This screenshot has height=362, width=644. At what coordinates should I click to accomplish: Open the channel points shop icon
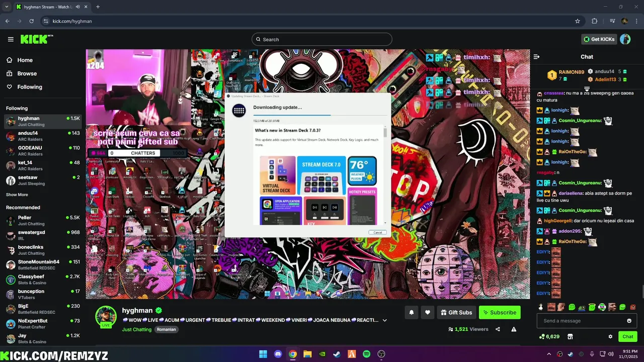tap(570, 336)
